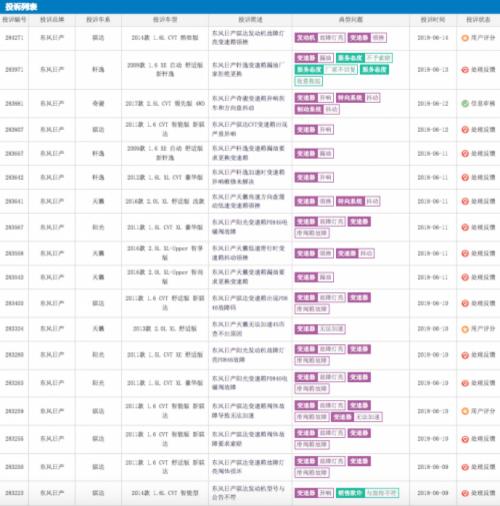Screen dimensions: 500x506
Task: Click red 处理反馈 icon in 2019-06-13 row
Action: [465, 70]
